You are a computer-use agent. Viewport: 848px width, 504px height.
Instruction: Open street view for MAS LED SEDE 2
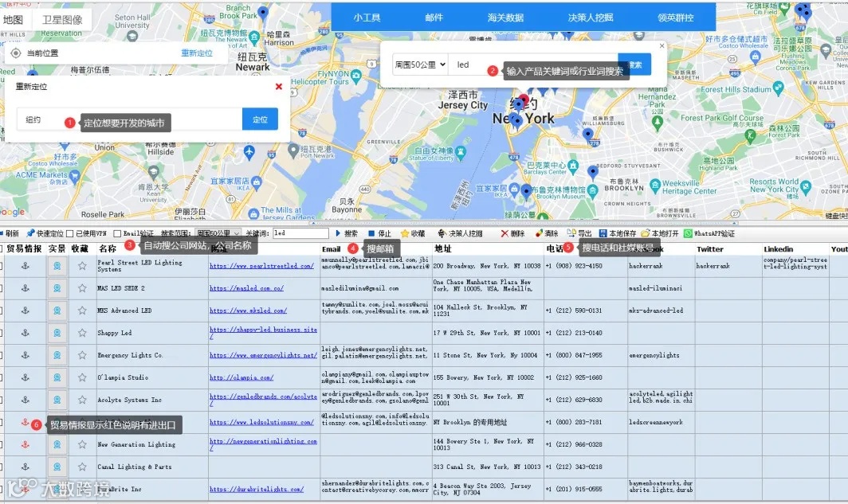(x=57, y=288)
